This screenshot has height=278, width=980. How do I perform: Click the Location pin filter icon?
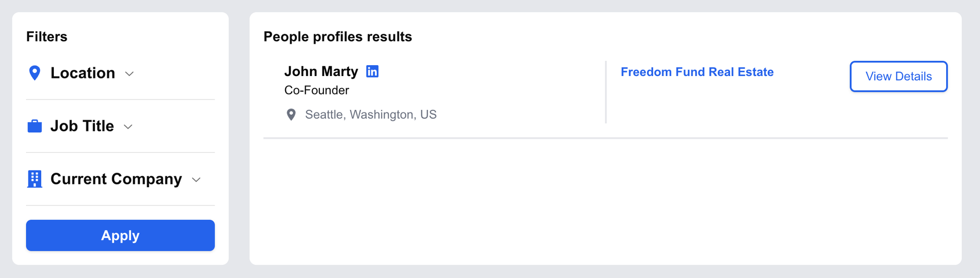tap(34, 73)
